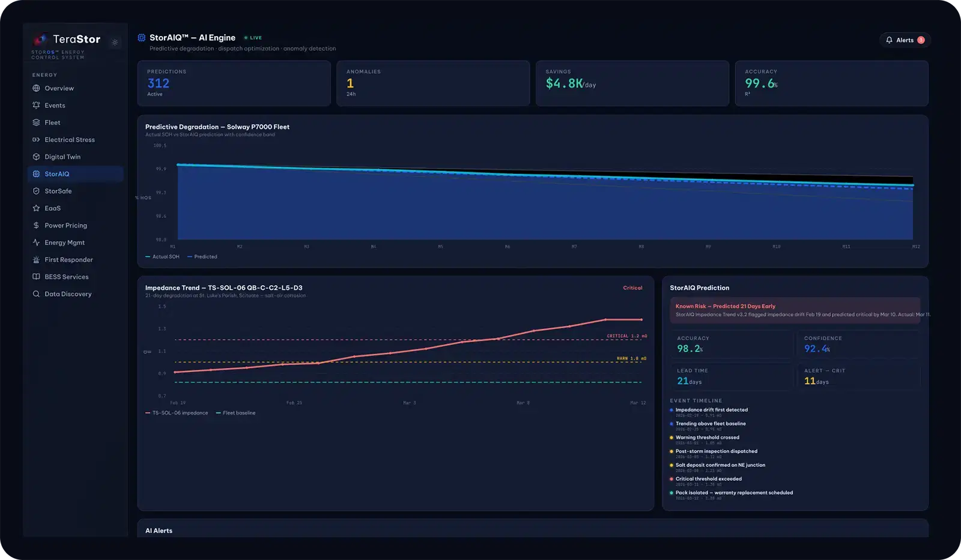This screenshot has width=961, height=560.
Task: Click the Overview globe icon
Action: pos(36,88)
